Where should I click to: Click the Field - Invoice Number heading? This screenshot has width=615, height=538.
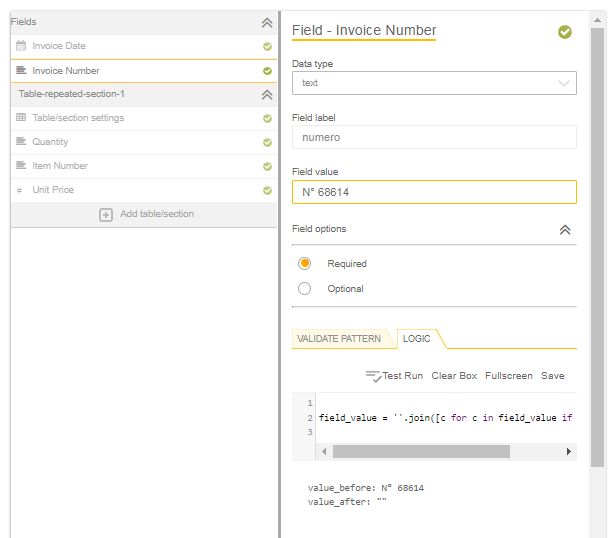coord(364,31)
